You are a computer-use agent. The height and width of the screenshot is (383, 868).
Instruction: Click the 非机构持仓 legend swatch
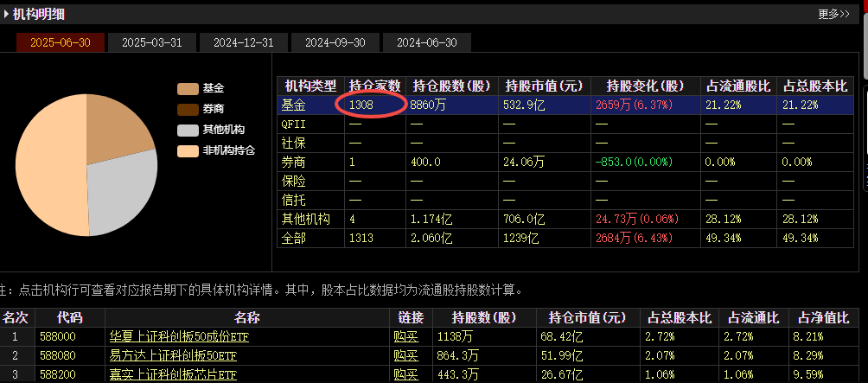pyautogui.click(x=188, y=151)
